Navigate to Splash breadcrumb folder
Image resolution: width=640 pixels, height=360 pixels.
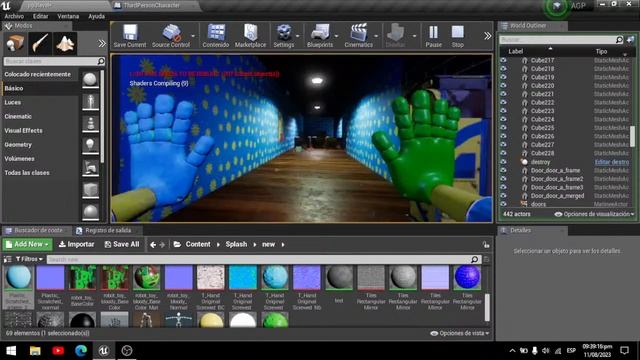point(236,244)
